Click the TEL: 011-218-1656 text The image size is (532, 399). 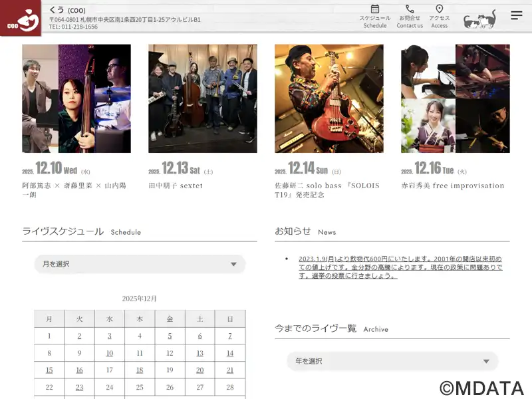point(73,27)
